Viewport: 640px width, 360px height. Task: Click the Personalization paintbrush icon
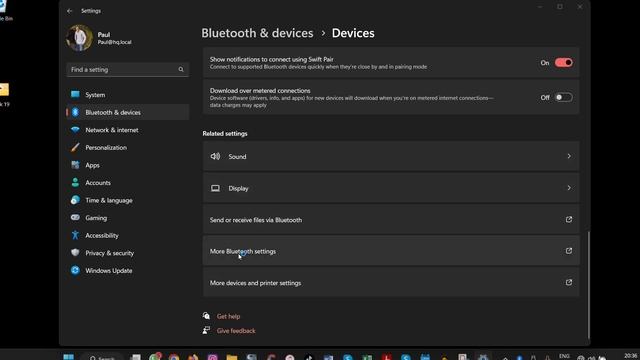[x=75, y=147]
